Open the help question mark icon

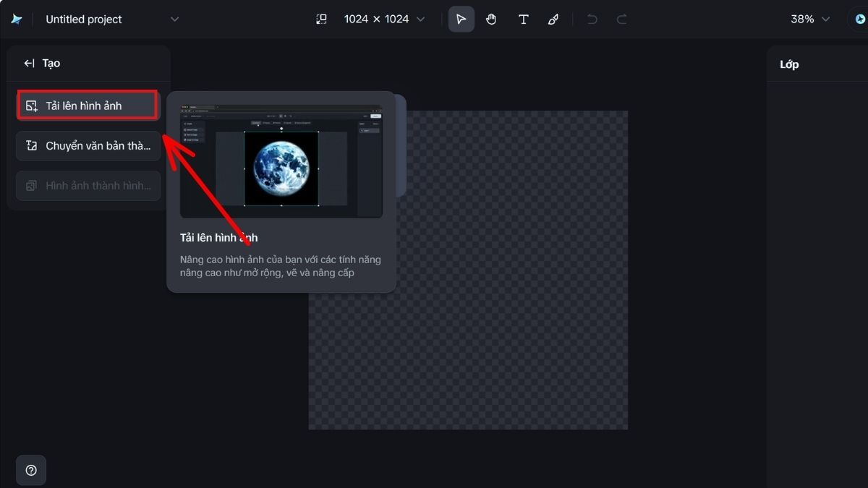pyautogui.click(x=31, y=470)
